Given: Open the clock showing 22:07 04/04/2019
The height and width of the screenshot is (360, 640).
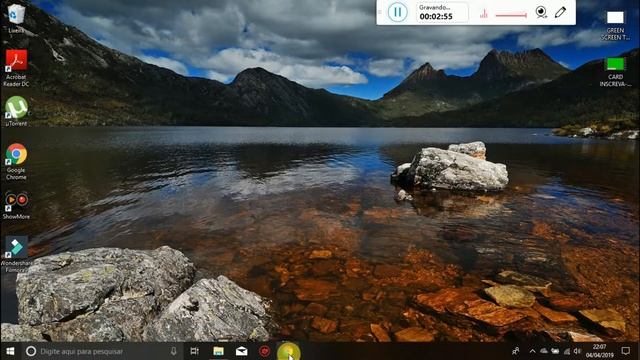Looking at the screenshot, I should pos(599,351).
